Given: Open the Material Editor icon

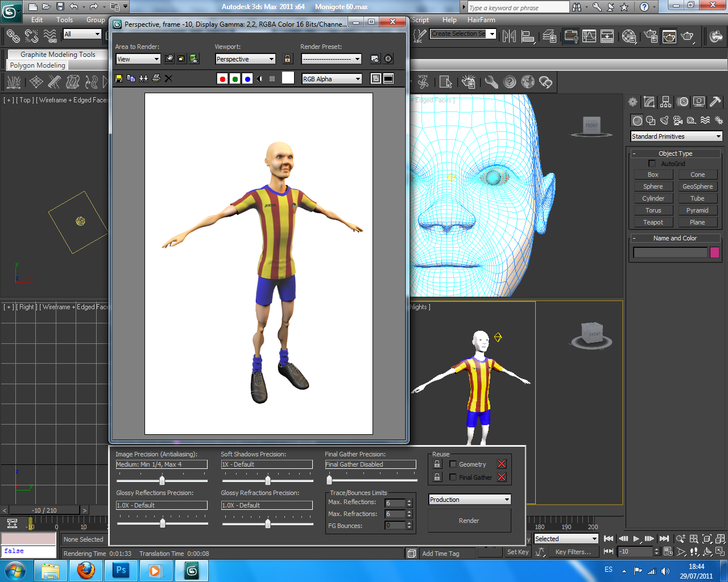Looking at the screenshot, I should 629,36.
